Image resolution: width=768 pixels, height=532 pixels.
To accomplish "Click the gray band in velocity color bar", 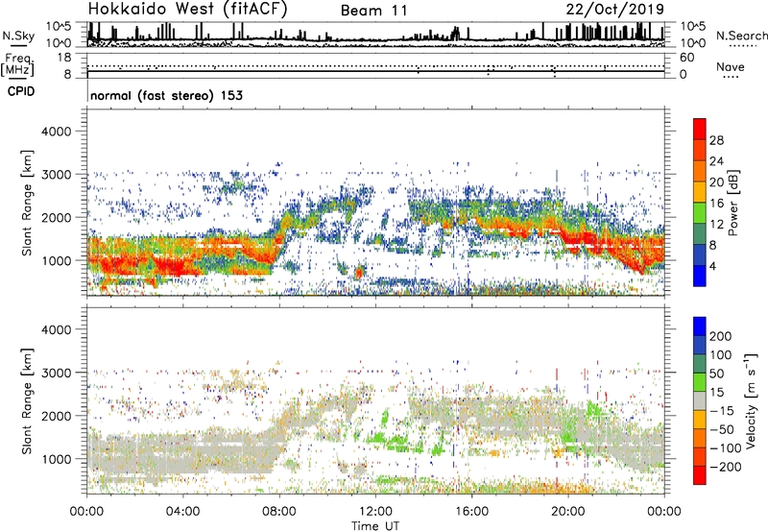I will (700, 400).
